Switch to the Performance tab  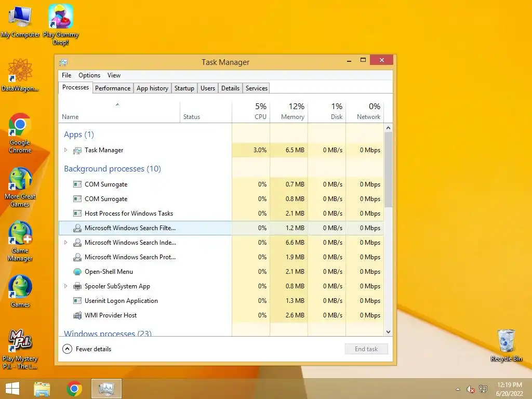click(113, 88)
